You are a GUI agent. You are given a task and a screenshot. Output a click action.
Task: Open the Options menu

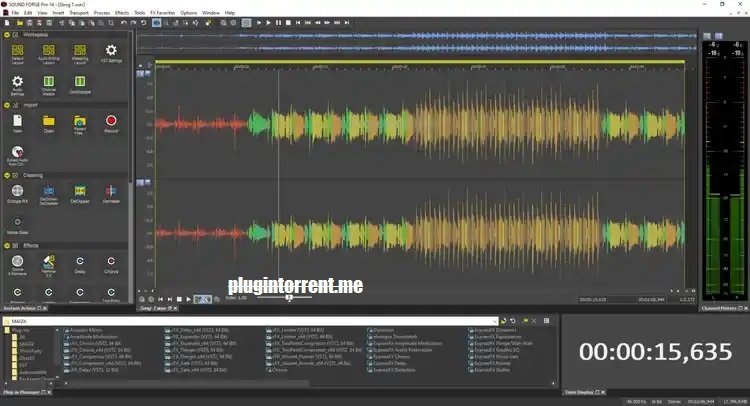point(188,13)
